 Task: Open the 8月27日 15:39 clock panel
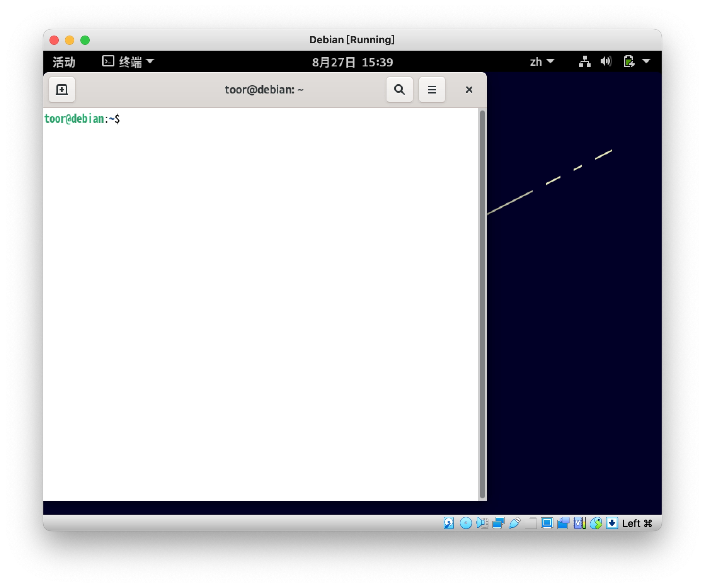pyautogui.click(x=352, y=62)
